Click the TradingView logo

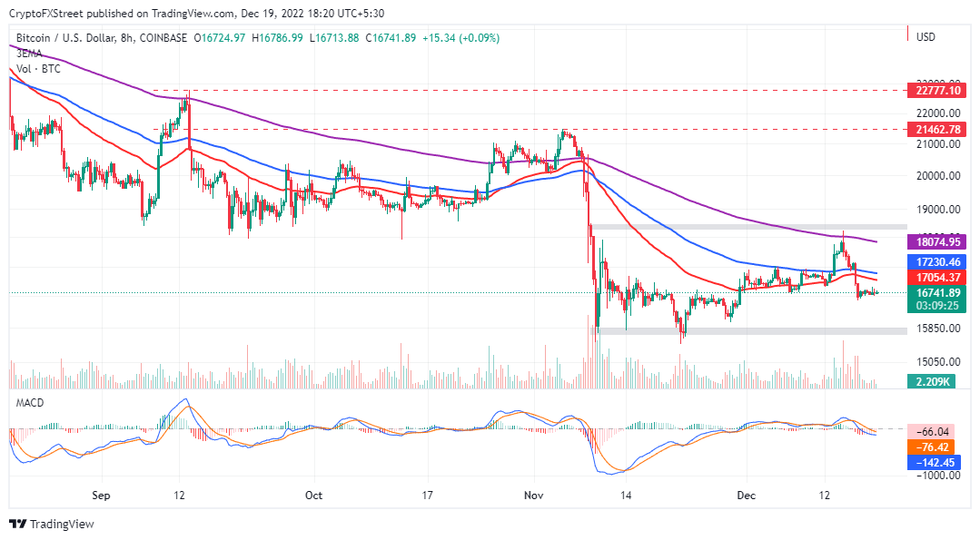pos(51,525)
